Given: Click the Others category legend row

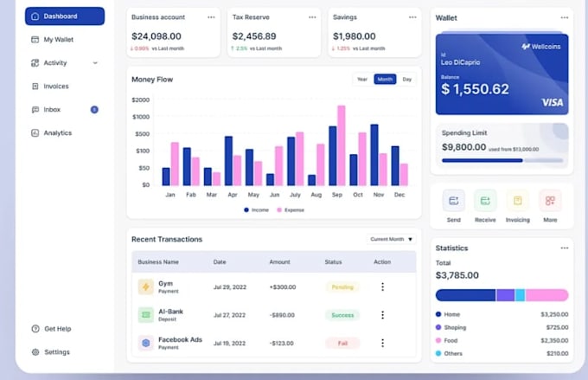Looking at the screenshot, I should (x=502, y=353).
